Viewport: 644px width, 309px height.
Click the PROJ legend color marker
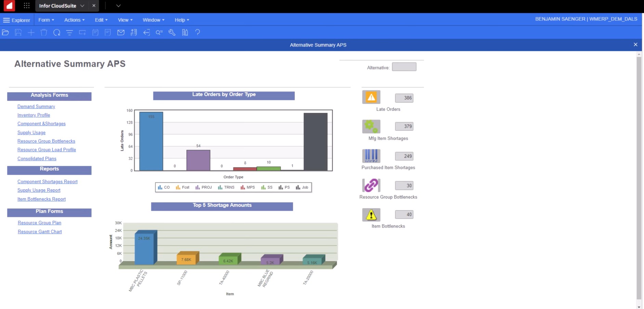197,187
